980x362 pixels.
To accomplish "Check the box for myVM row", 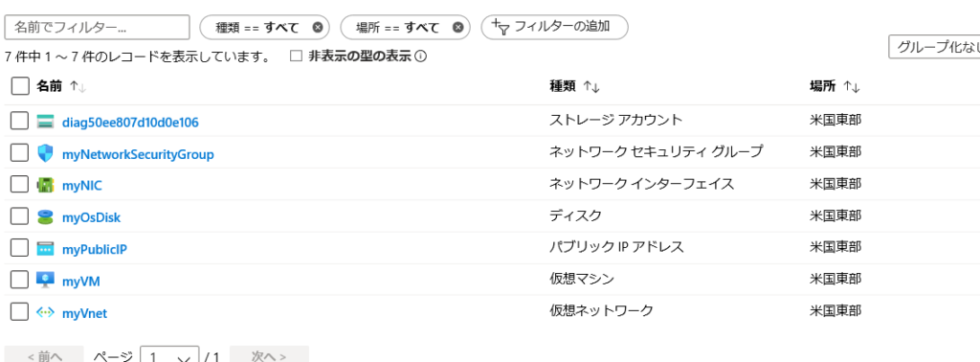I will coord(20,280).
